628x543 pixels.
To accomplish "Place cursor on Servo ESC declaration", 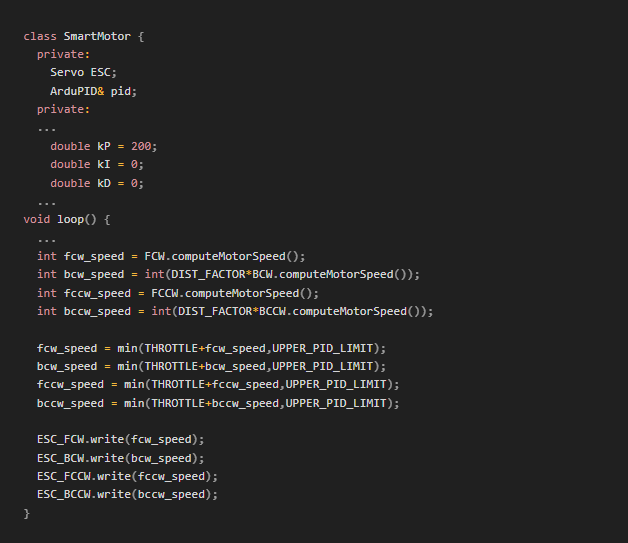I will [83, 72].
